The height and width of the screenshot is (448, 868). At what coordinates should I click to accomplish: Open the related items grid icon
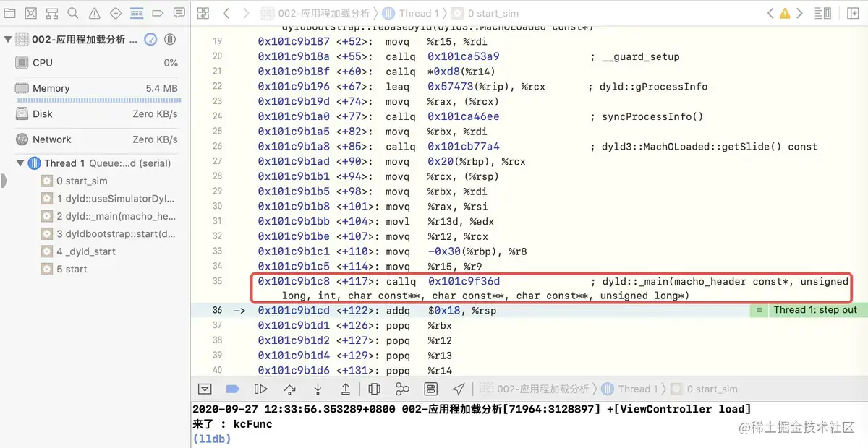pos(203,13)
